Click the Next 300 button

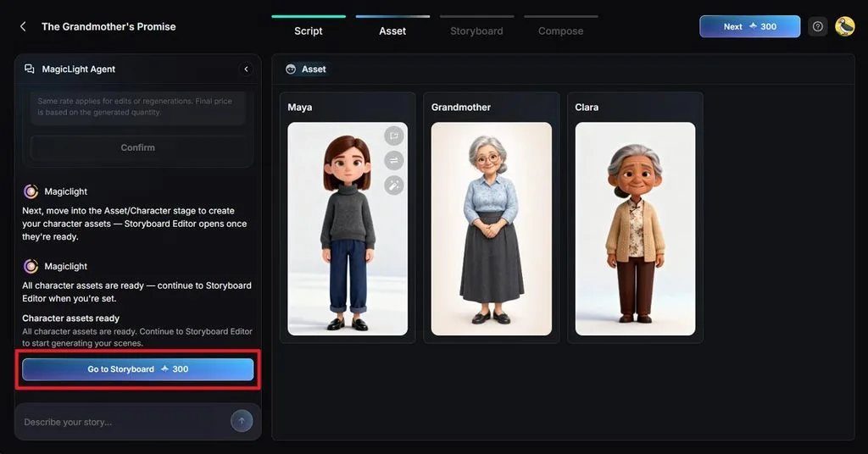tap(749, 26)
